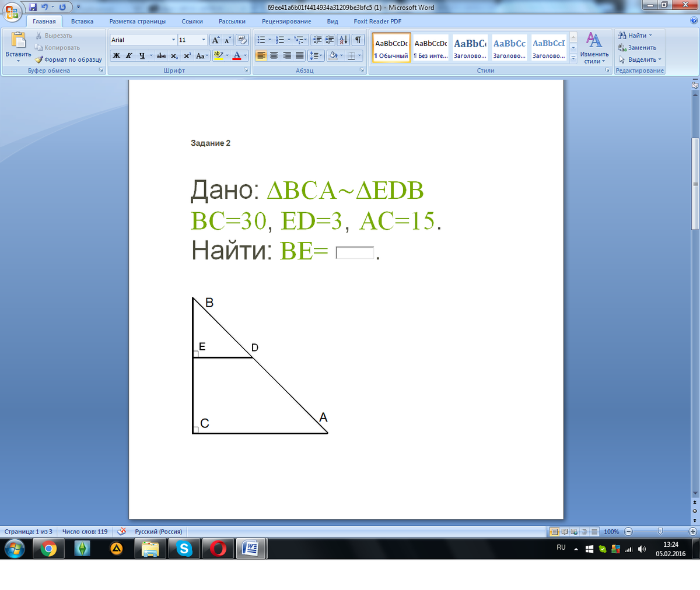Click the spelling check status icon
This screenshot has width=700, height=590.
(122, 532)
